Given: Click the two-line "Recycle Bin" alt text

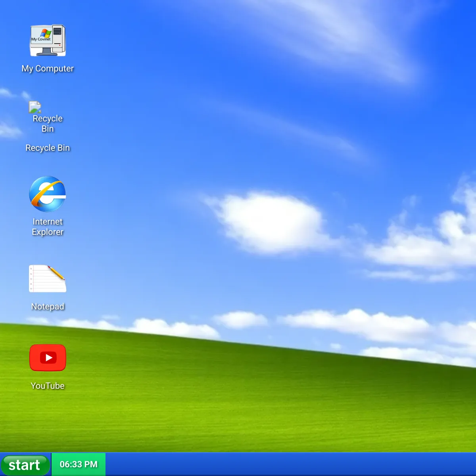Looking at the screenshot, I should point(48,123).
